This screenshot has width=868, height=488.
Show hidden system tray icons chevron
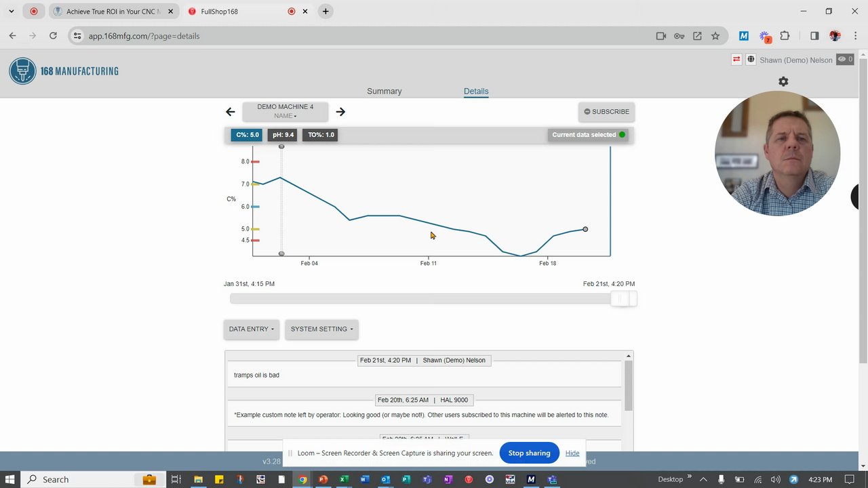click(x=703, y=479)
